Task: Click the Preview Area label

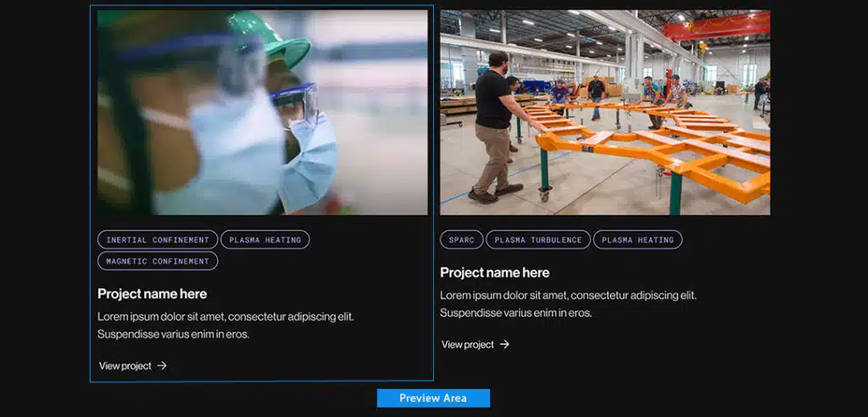Action: 433,398
